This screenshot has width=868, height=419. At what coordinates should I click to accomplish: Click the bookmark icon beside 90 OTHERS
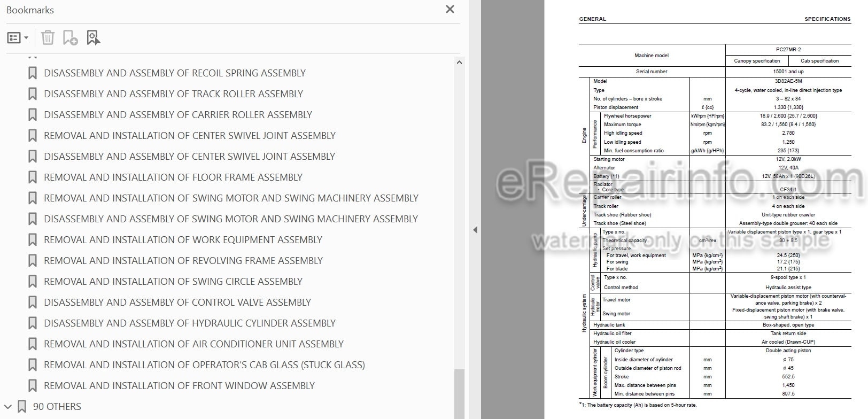coord(22,407)
